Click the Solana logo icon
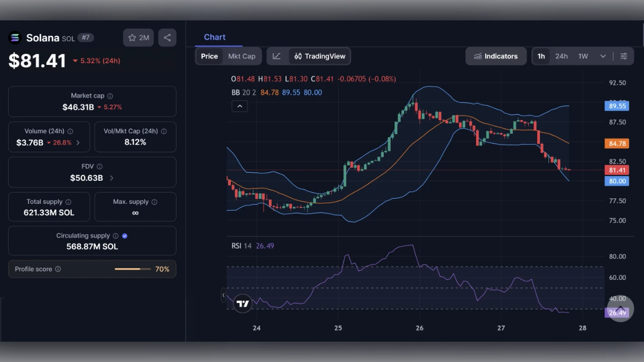Viewport: 644px width, 362px height. point(14,38)
